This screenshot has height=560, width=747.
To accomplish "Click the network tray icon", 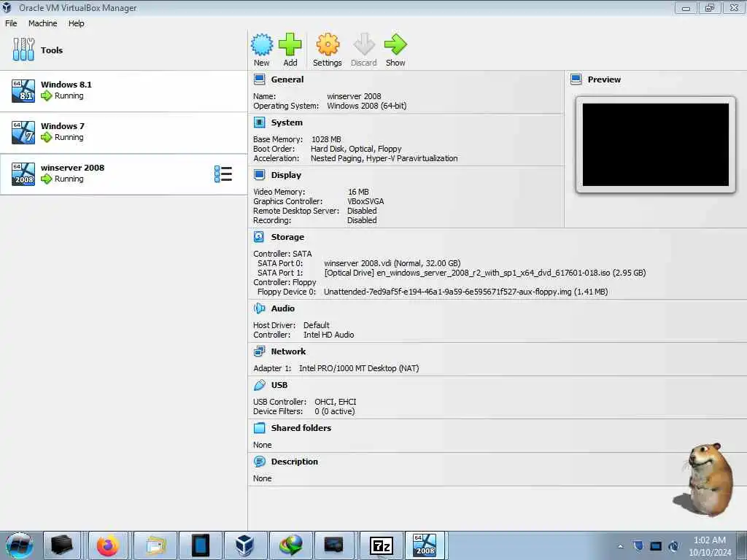I will pos(656,546).
